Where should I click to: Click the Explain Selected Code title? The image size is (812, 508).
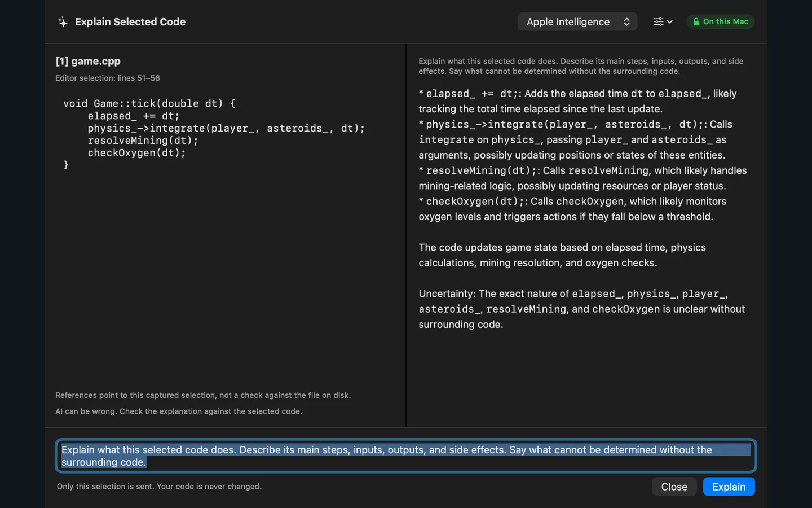(130, 22)
